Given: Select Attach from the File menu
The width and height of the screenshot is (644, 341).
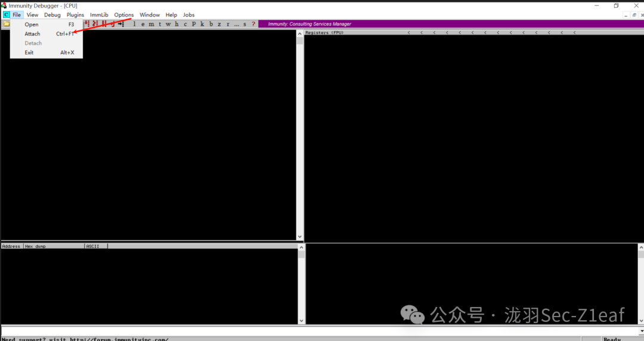Looking at the screenshot, I should point(47,34).
